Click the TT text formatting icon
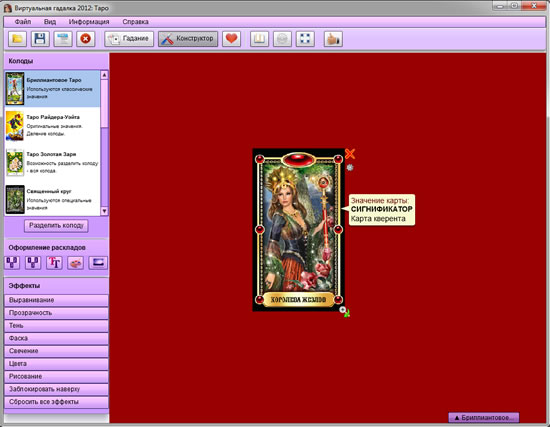The image size is (550, 427). point(54,262)
